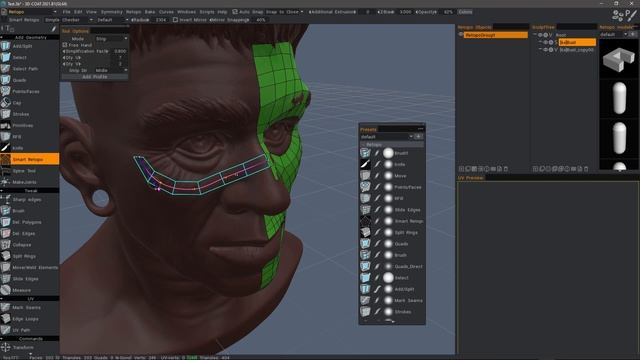Open the Mode dropdown in Tool Options

click(111, 38)
